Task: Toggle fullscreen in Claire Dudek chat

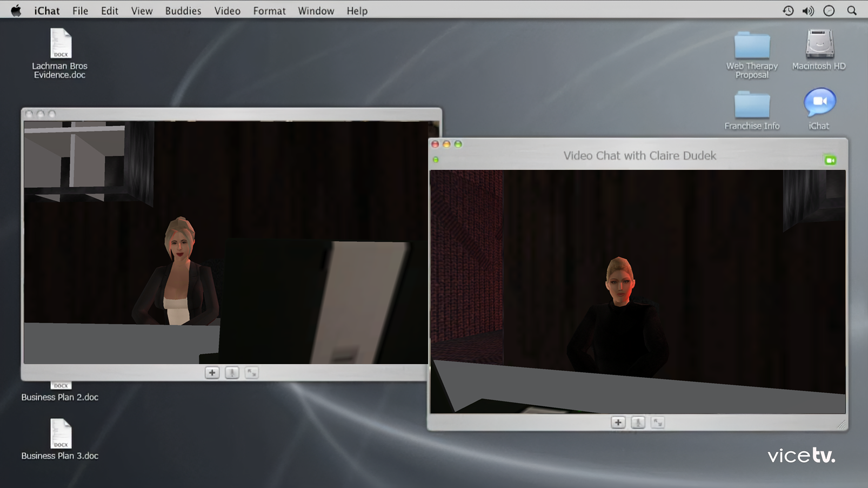Action: (x=658, y=423)
